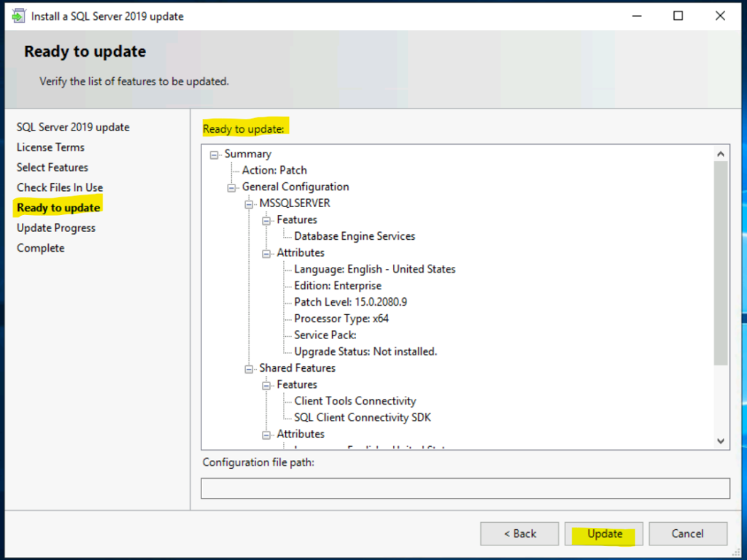This screenshot has height=560, width=747.
Task: Collapse Attributes under Shared Features
Action: 266,435
